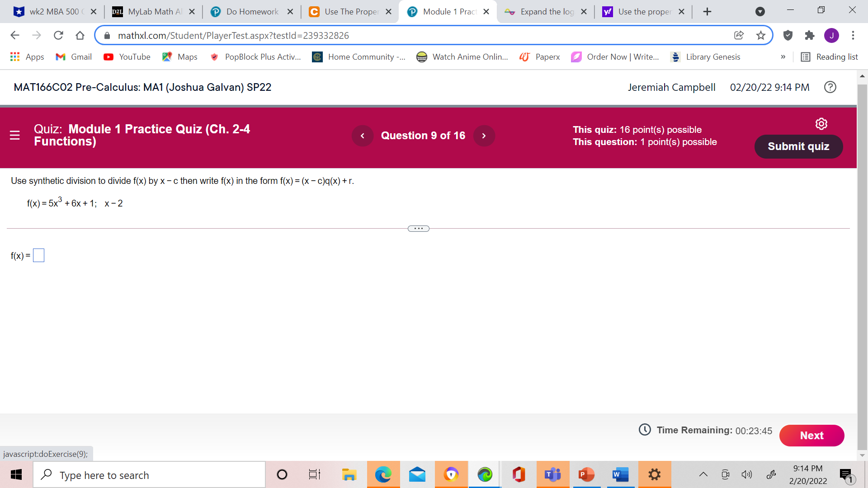
Task: Click the f(x) answer input box
Action: [x=39, y=255]
